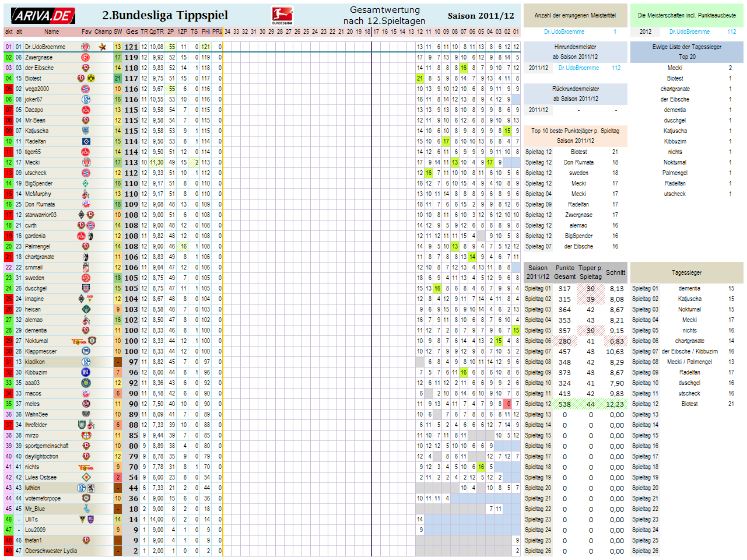Select the player name Oberschwester Lydia
Image resolution: width=747 pixels, height=560 pixels.
[x=51, y=551]
